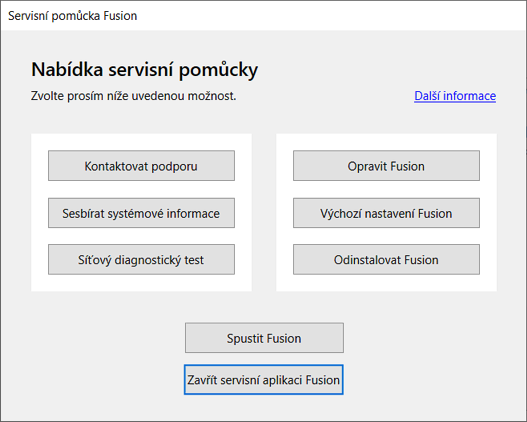
Task: Click the Zvolte prosím níže uvedenou možnost text
Action: point(133,96)
